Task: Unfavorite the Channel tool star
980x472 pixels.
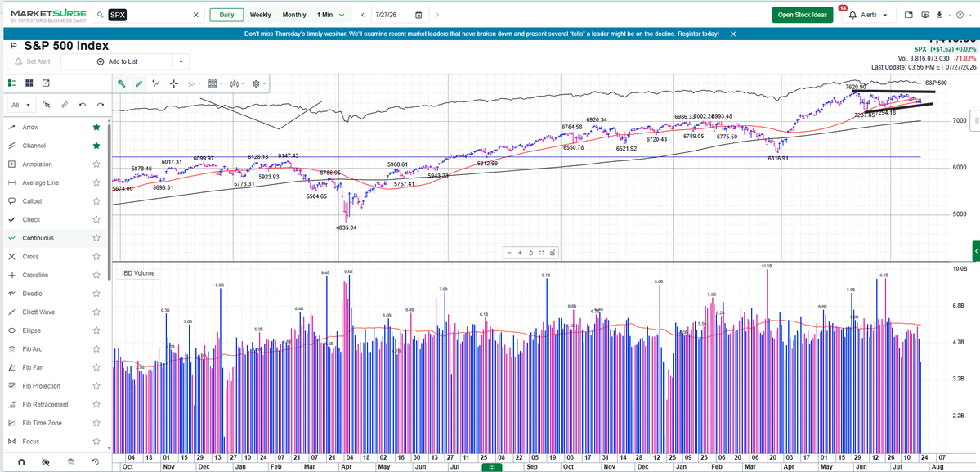Action: 96,146
